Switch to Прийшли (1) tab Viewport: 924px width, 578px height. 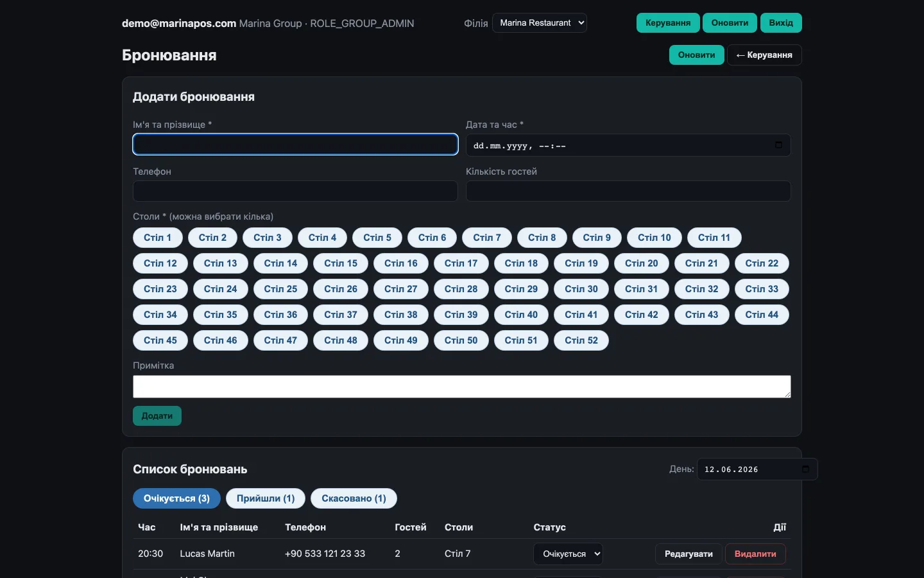[266, 498]
